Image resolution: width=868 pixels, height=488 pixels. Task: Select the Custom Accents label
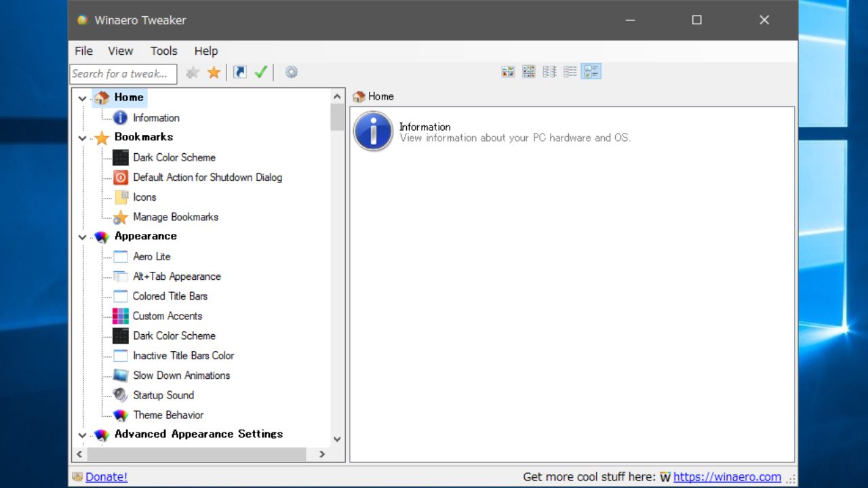coord(167,316)
